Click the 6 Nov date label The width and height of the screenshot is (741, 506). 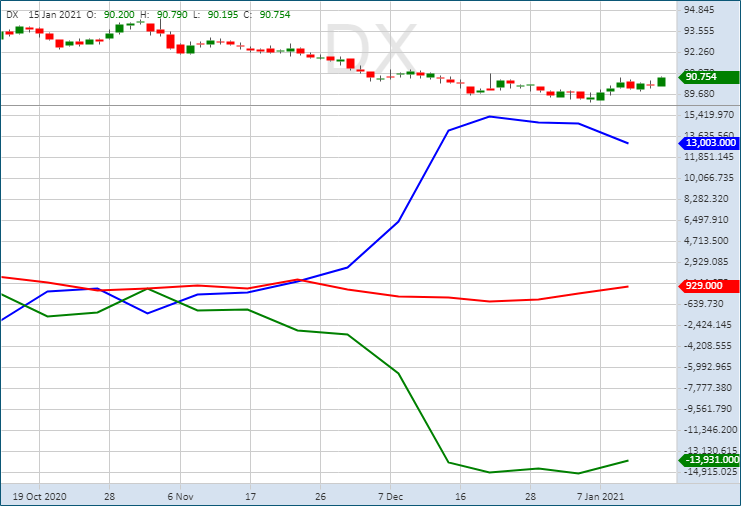(x=180, y=495)
